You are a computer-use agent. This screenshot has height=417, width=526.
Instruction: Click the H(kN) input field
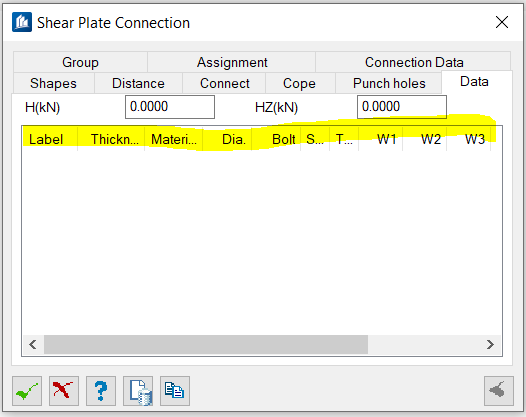(170, 107)
